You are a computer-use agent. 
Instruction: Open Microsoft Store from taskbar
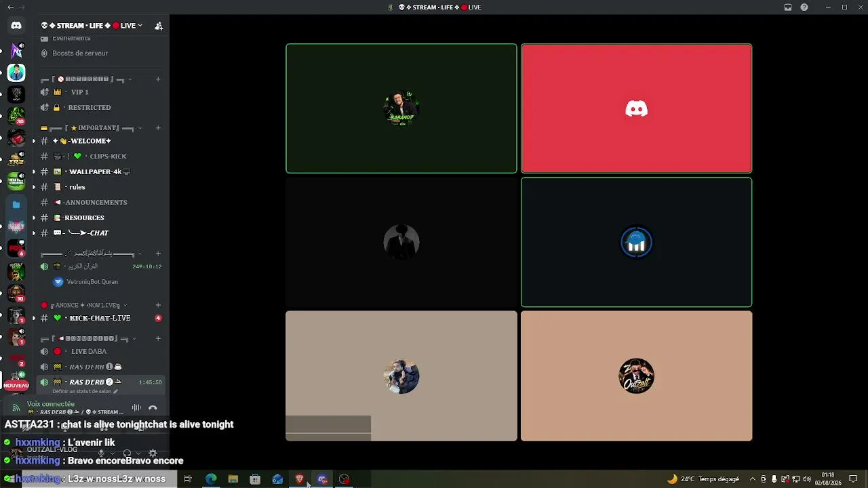coord(255,479)
